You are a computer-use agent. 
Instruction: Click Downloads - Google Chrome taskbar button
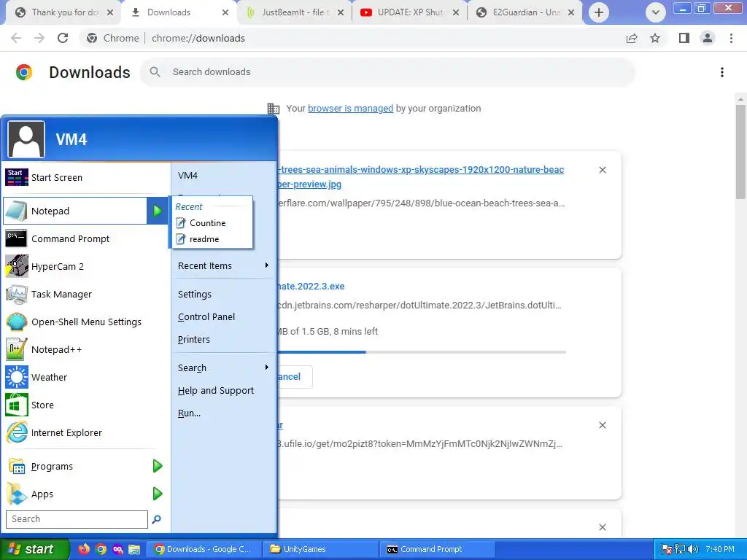204,549
